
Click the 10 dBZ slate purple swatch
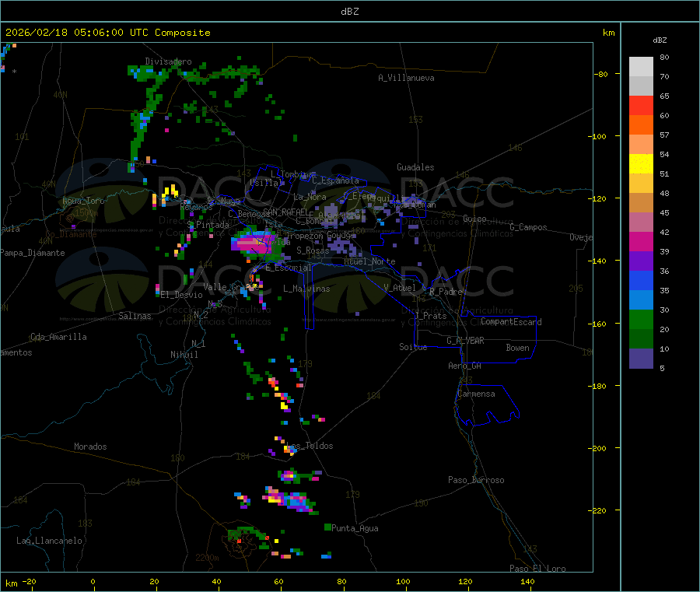(x=641, y=359)
